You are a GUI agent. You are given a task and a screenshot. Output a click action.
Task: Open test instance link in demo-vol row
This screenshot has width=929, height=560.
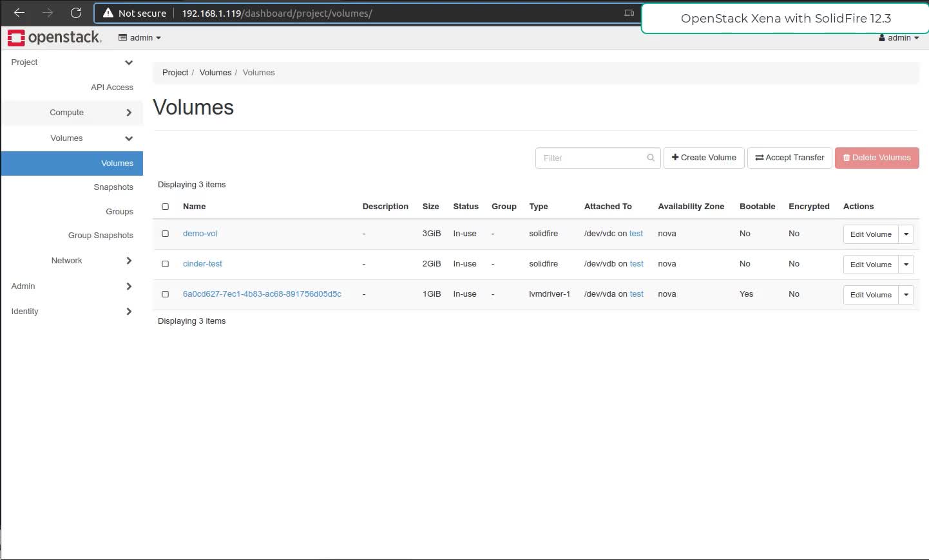[637, 234]
